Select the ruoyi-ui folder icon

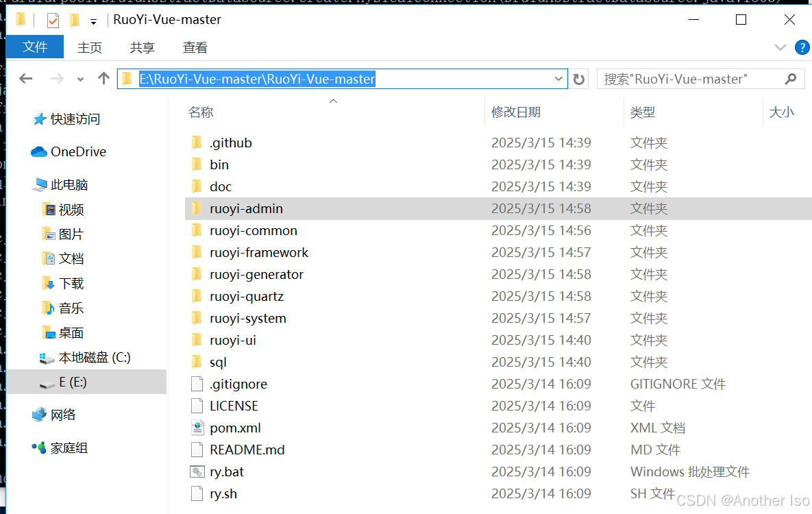tap(197, 340)
